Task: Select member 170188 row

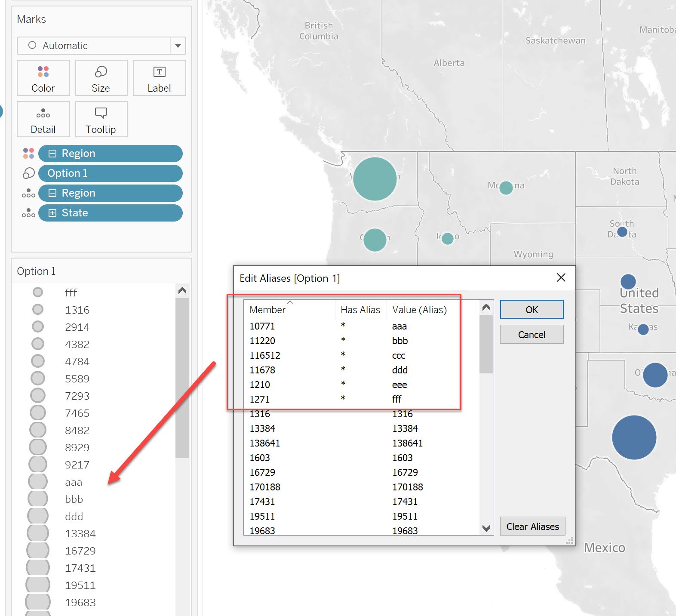Action: point(361,487)
